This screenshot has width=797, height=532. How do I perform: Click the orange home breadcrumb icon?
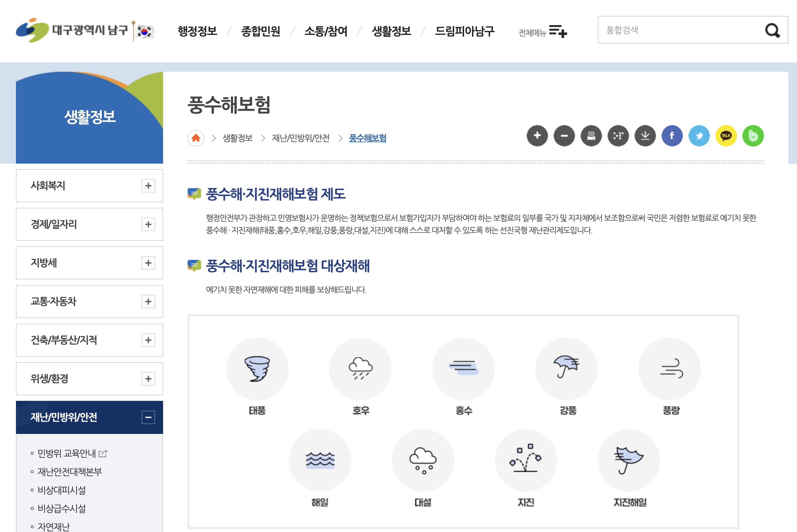[196, 138]
